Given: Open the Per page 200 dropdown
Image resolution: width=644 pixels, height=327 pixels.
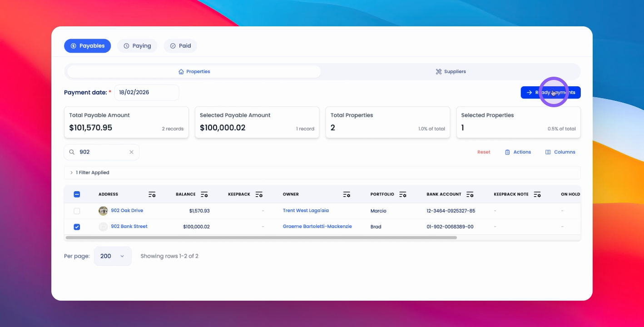Looking at the screenshot, I should pos(113,256).
